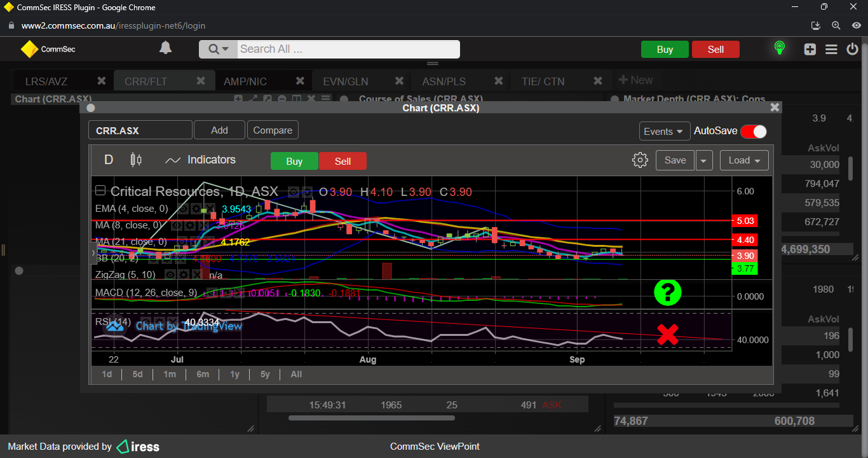The width and height of the screenshot is (868, 458).
Task: Select the All time range
Action: 296,374
